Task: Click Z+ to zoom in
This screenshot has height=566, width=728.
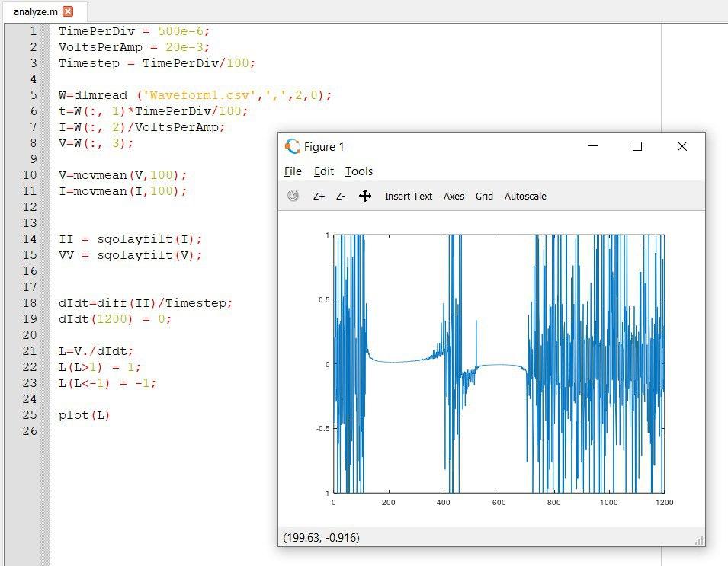Action: (319, 196)
